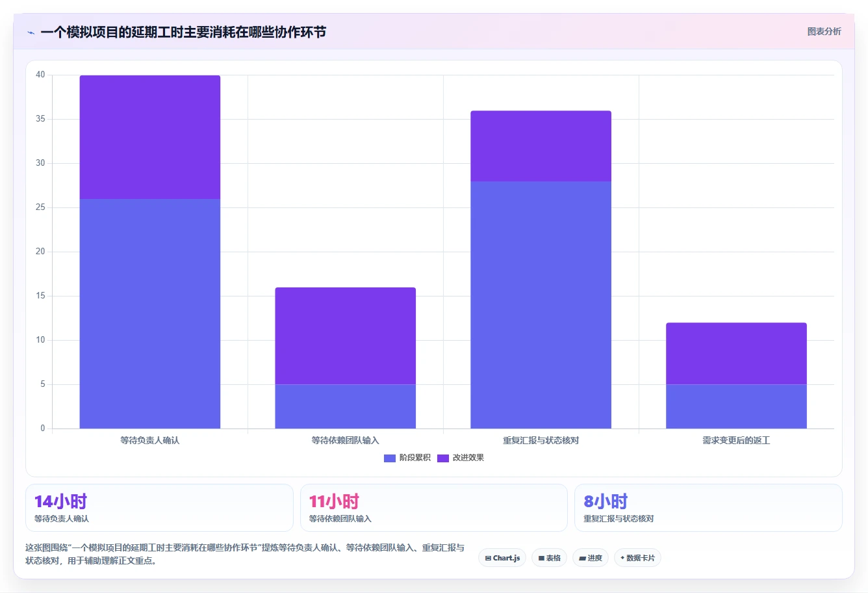Click 等待依赖团队输入 caption under 11小时
The width and height of the screenshot is (868, 593).
coord(340,519)
